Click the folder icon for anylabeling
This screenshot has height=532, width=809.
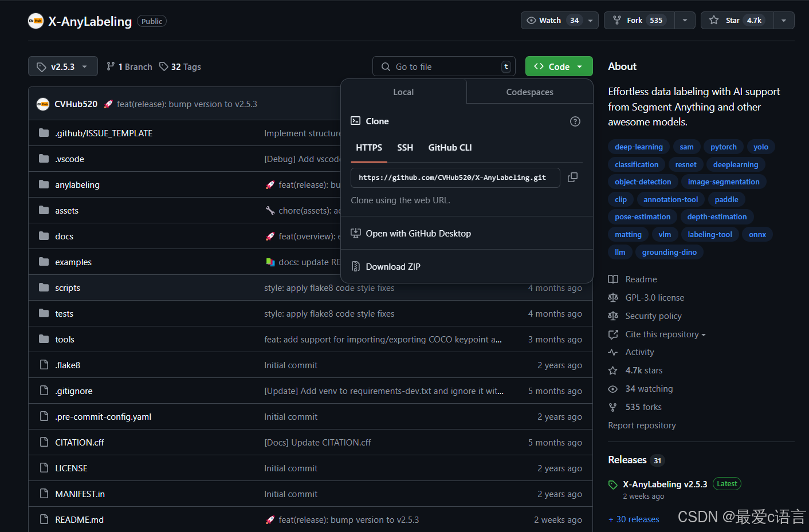pos(44,184)
